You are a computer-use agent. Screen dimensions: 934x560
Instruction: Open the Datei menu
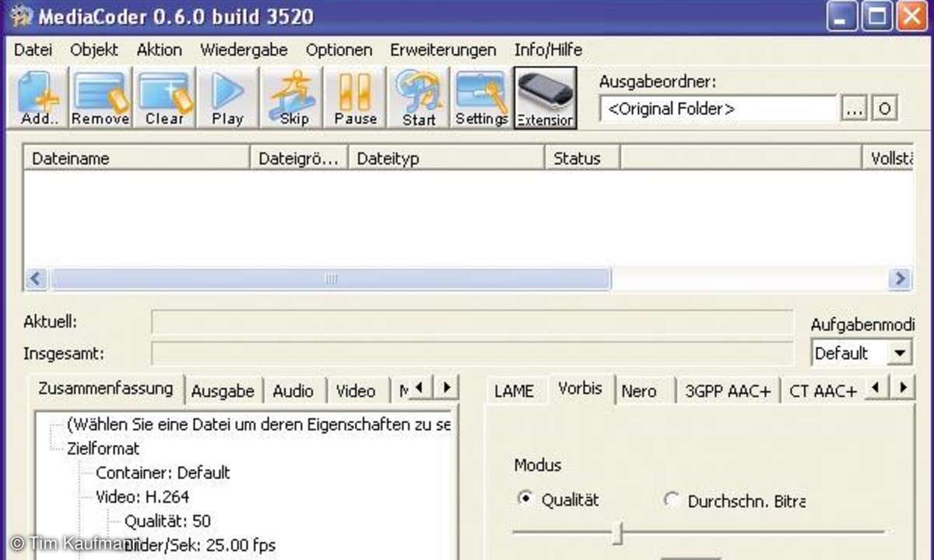click(x=33, y=50)
